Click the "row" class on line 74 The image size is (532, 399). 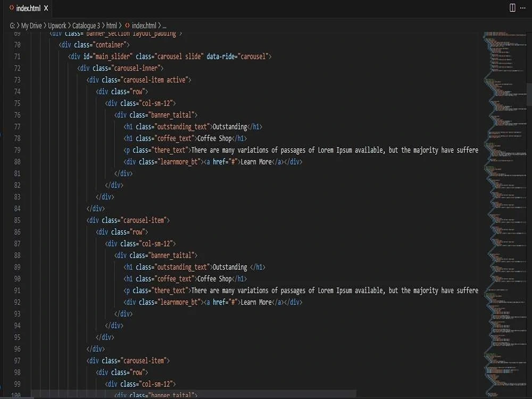pyautogui.click(x=137, y=92)
